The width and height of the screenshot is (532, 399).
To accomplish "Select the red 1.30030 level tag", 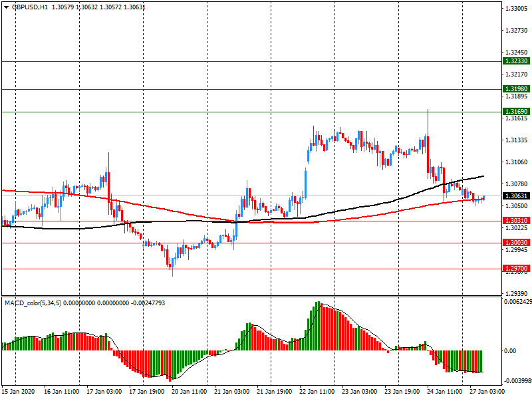I will pyautogui.click(x=516, y=243).
